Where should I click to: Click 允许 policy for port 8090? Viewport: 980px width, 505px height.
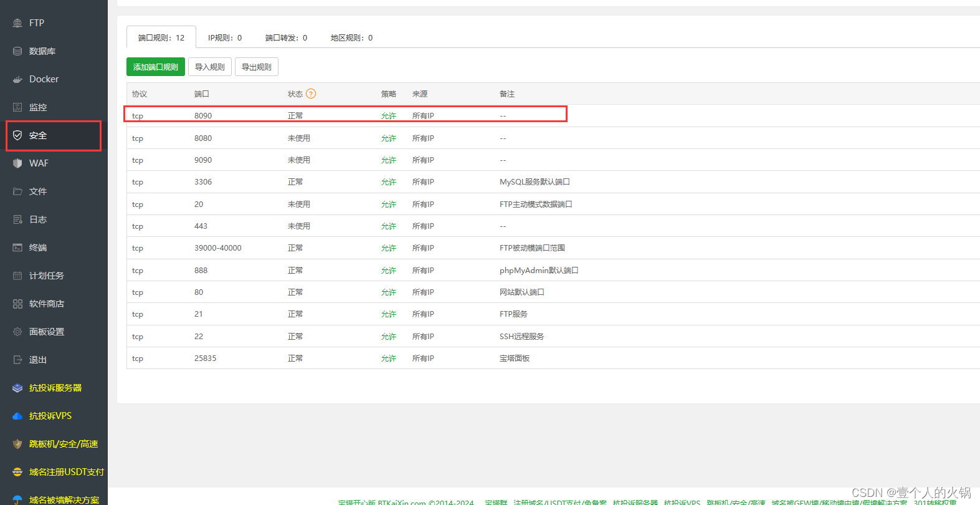click(389, 116)
